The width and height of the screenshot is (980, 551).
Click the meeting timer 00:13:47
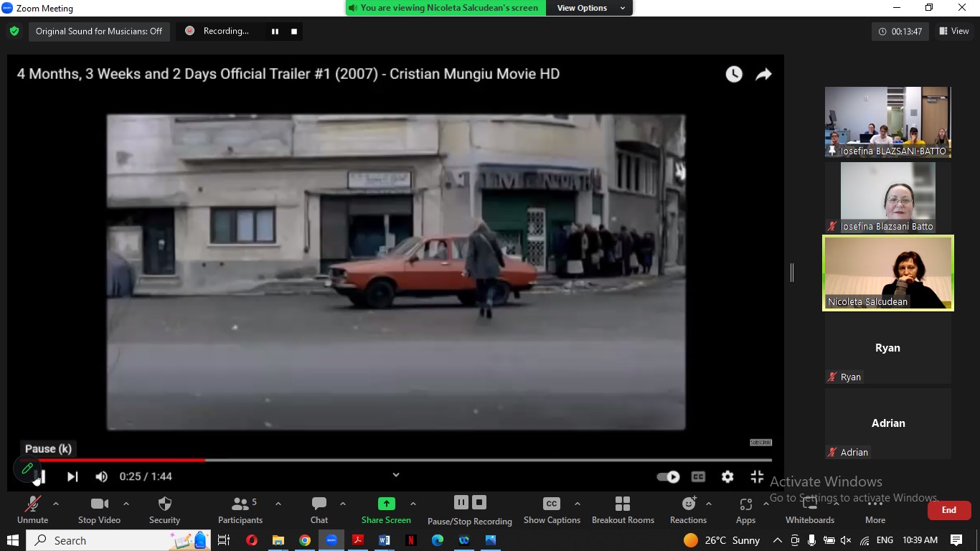(x=900, y=32)
